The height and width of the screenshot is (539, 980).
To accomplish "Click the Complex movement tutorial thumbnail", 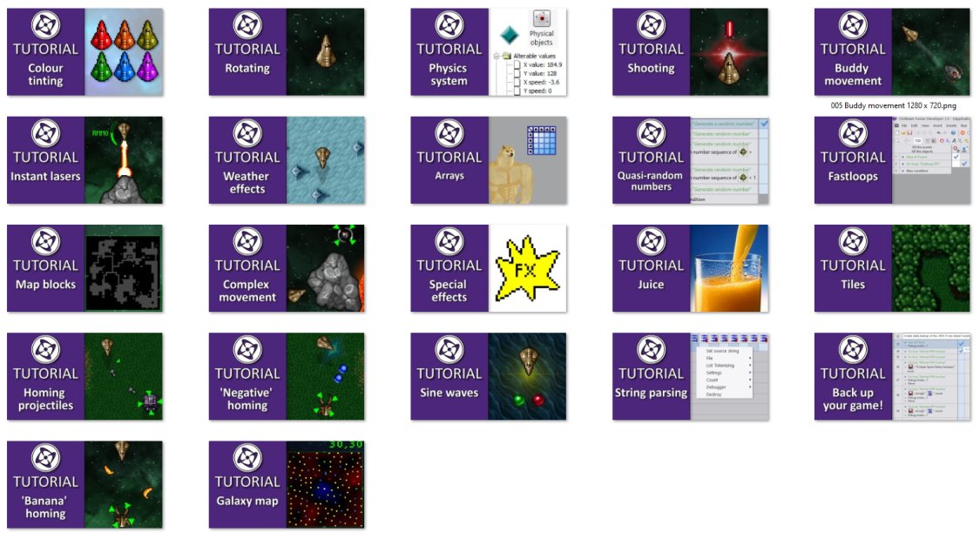I will click(x=287, y=268).
